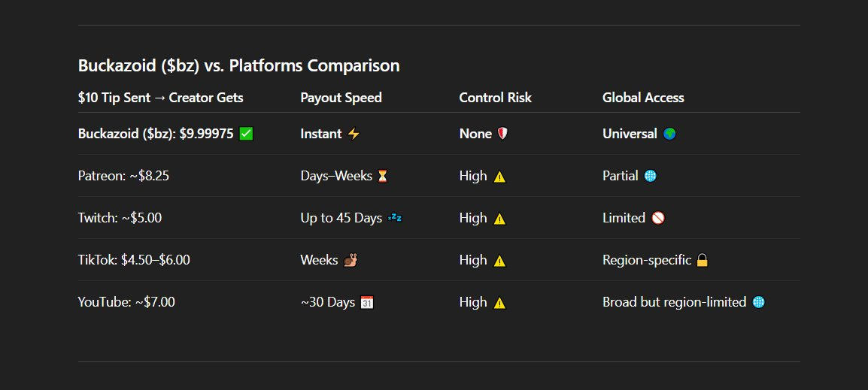Click the green checkmark emoji after $9.99975
The width and height of the screenshot is (868, 390).
click(x=247, y=134)
